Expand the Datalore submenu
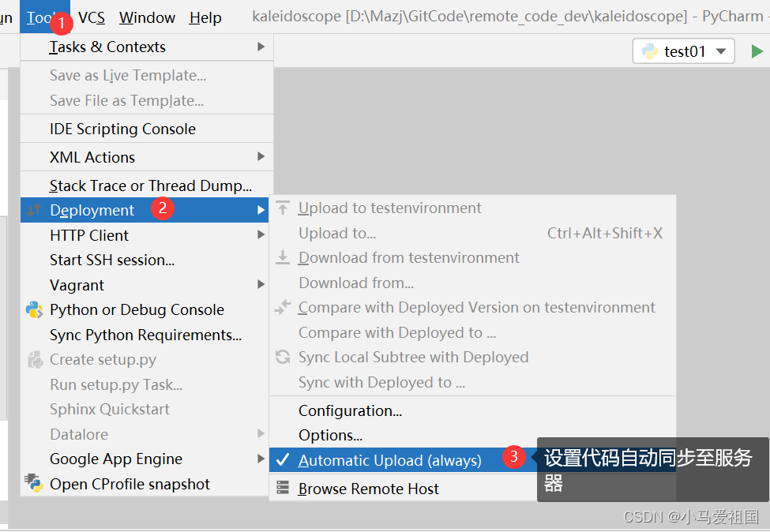770x532 pixels. point(145,434)
